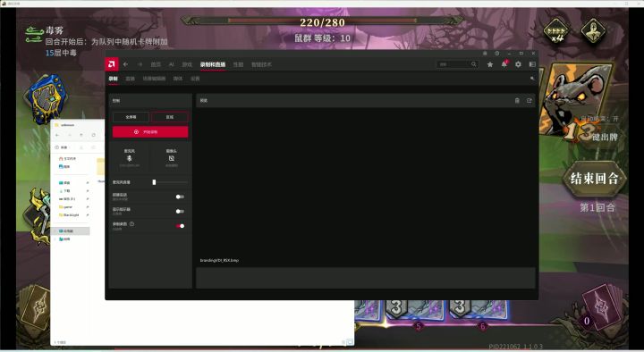Viewport: 644px width, 352px height.
Task: Click the microphone icon in the control panel
Action: (130, 158)
